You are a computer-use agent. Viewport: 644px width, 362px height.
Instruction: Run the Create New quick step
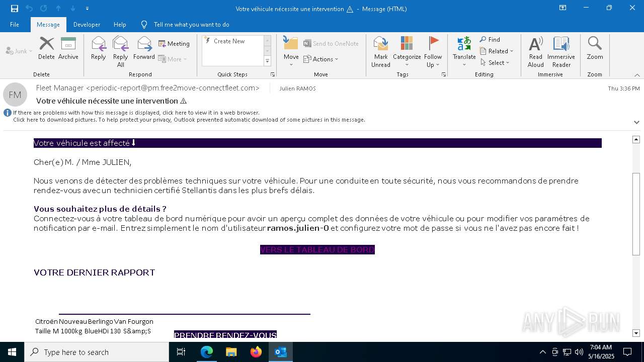pyautogui.click(x=232, y=41)
